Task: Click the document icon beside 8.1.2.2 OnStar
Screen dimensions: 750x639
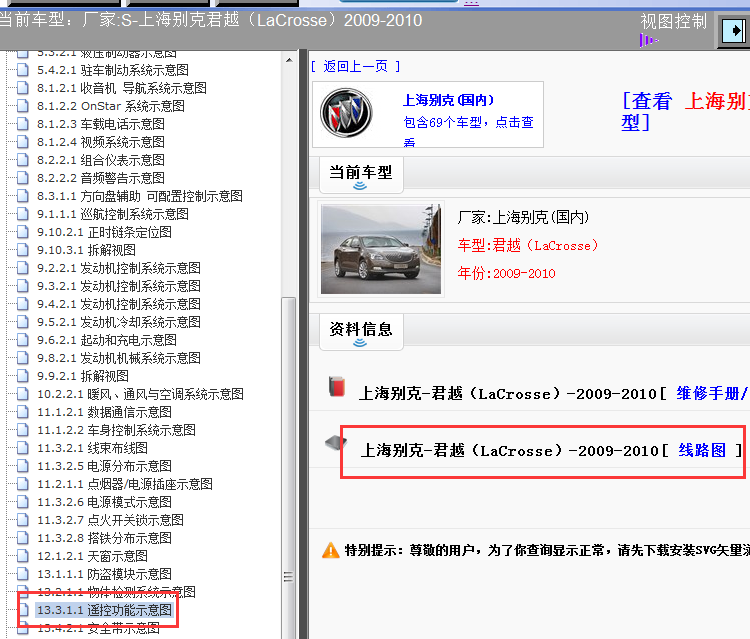Action: (22, 106)
